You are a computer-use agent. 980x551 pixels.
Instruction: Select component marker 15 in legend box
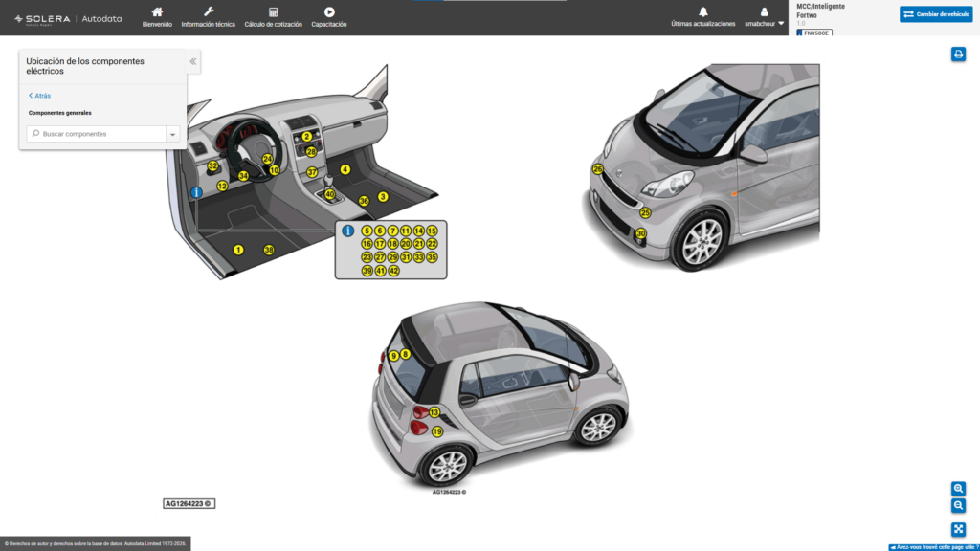[432, 231]
